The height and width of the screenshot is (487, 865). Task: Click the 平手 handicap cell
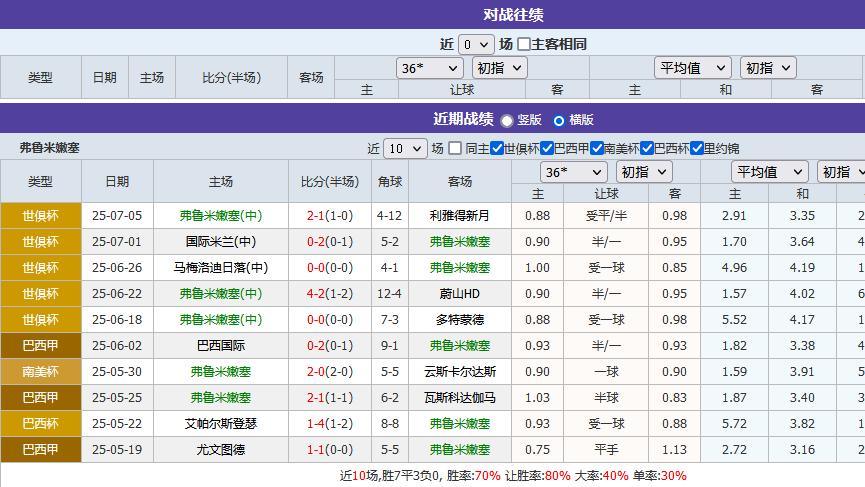tap(606, 449)
